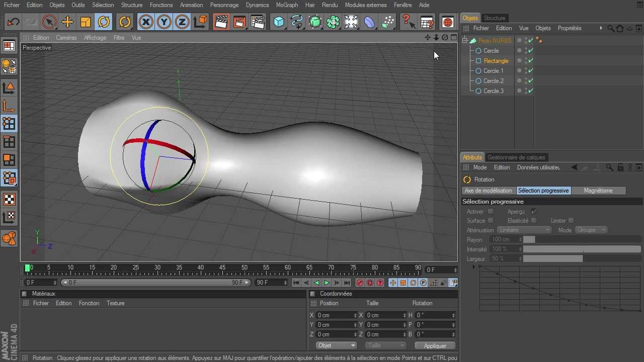Click the stepper arrows of the Position X field
644x362 pixels.
click(x=355, y=315)
